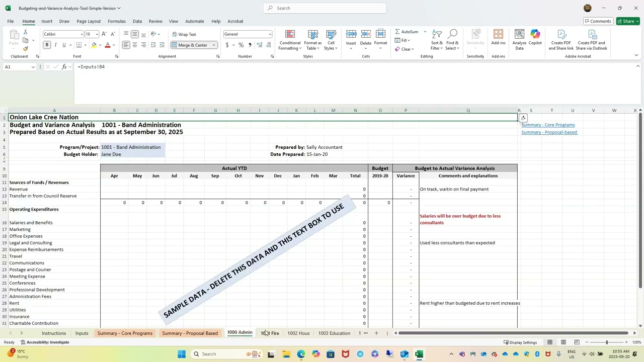Open Find & Select menu

coord(452,40)
